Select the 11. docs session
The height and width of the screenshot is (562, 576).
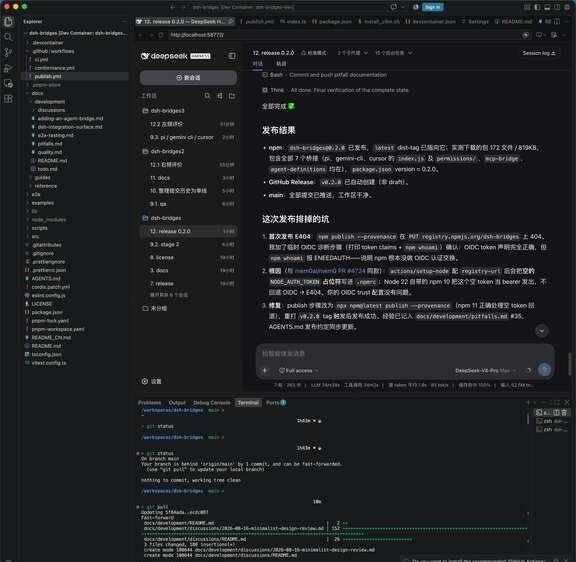click(x=189, y=178)
